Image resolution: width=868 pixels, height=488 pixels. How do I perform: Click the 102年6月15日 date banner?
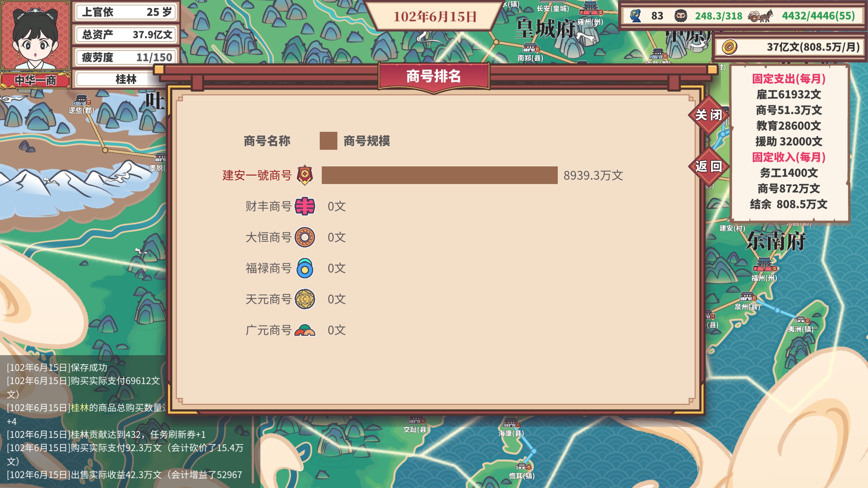tap(435, 17)
